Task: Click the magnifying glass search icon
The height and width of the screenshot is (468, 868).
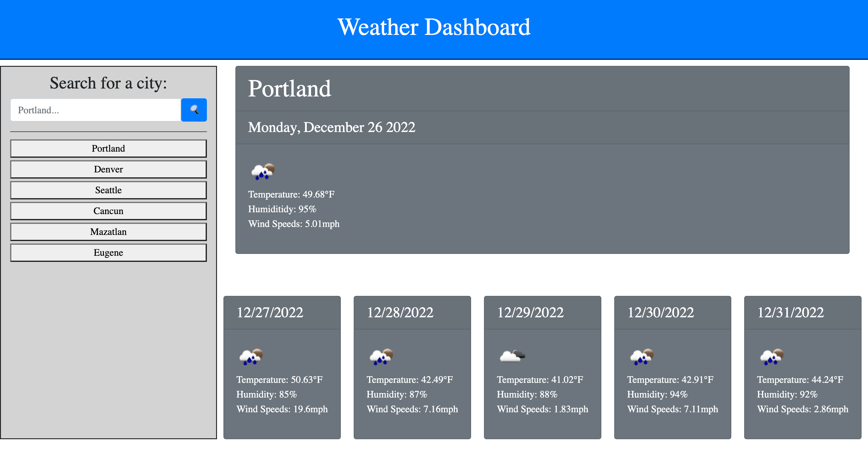Action: point(194,110)
